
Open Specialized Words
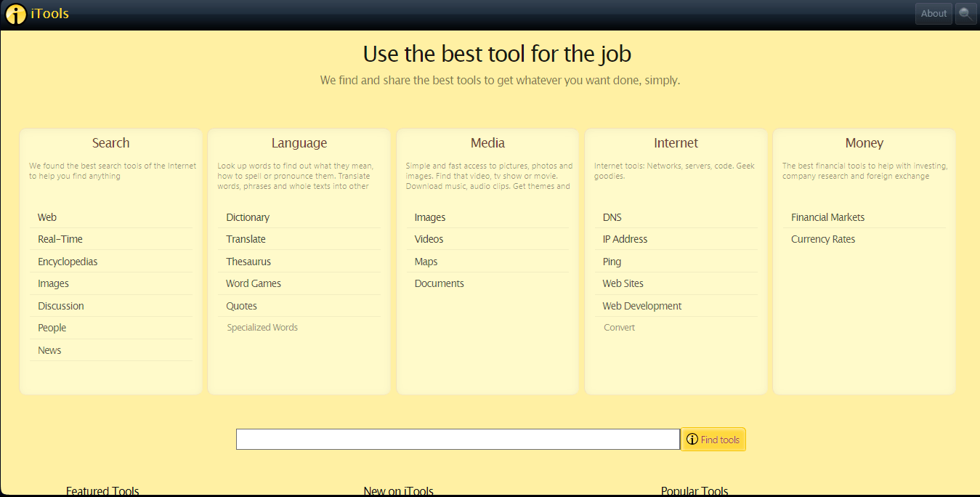coord(262,328)
